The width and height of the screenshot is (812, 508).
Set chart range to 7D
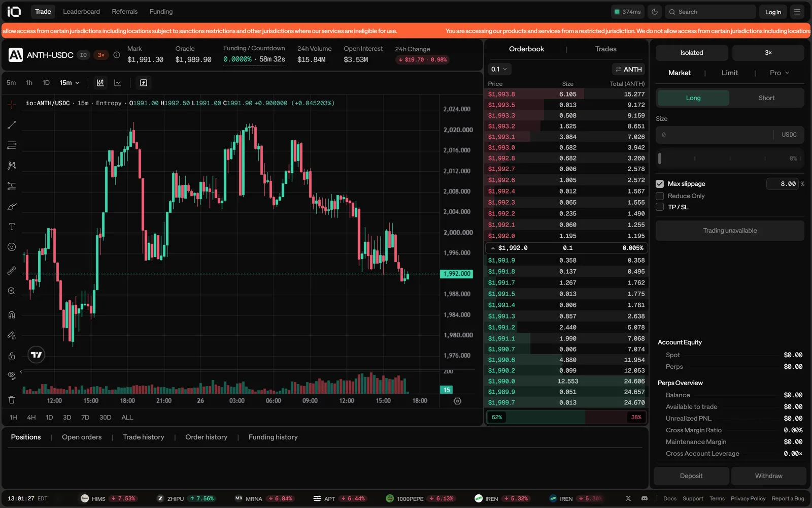pos(85,418)
